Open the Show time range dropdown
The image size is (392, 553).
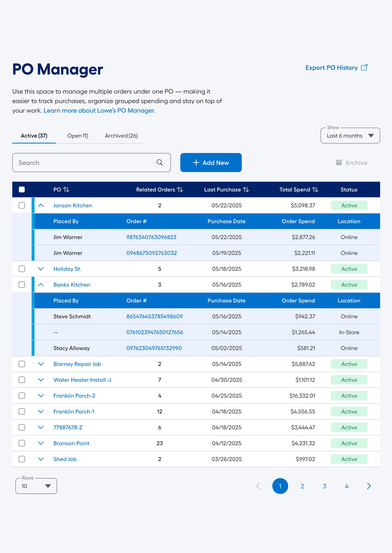pyautogui.click(x=350, y=136)
